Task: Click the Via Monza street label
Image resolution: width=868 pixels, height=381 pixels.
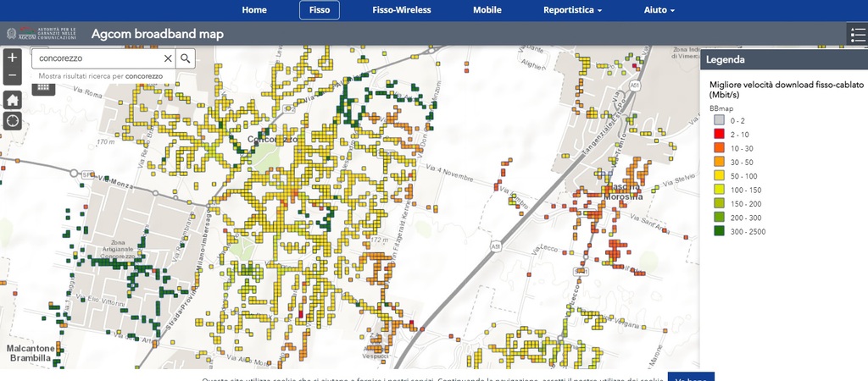Action: [116, 183]
